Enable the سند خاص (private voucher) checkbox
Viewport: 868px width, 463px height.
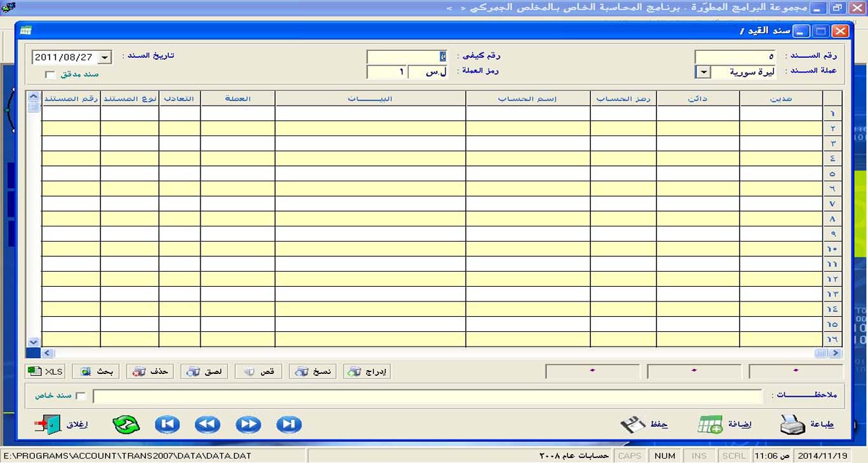click(x=81, y=396)
